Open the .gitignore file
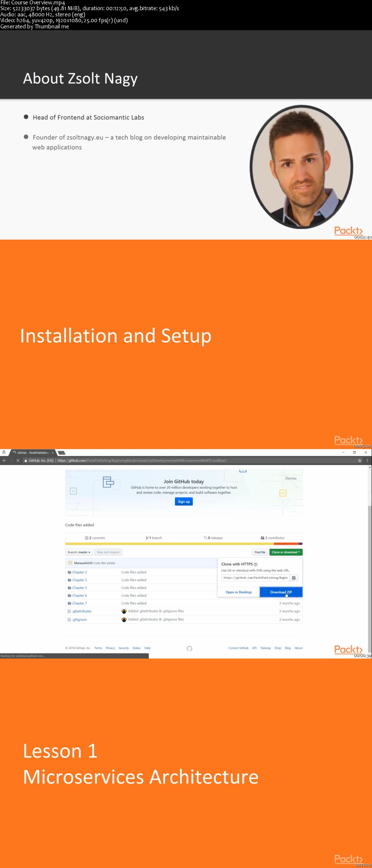 coord(80,620)
